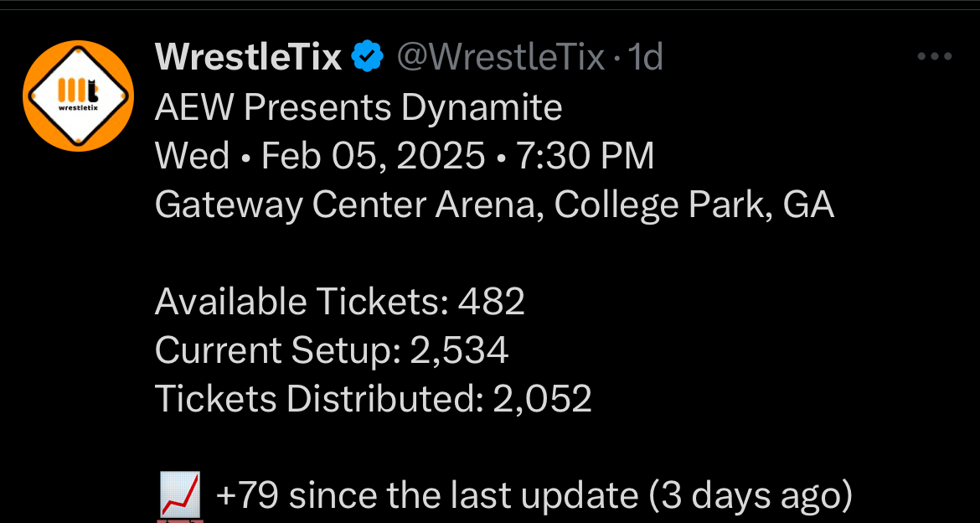The height and width of the screenshot is (523, 980).
Task: Click the "Wed • Feb 05, 2025" date text
Action: pos(320,157)
